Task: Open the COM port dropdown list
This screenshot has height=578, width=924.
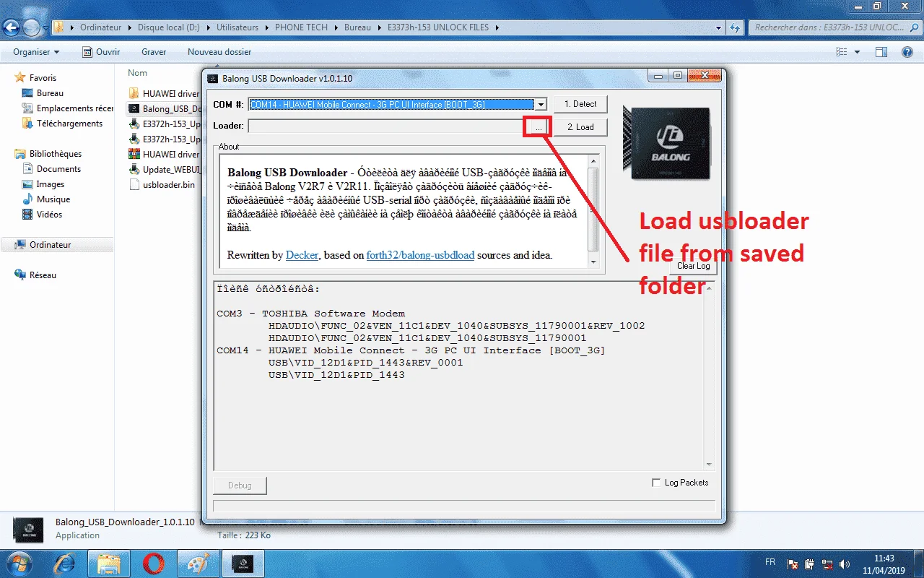Action: [x=541, y=105]
